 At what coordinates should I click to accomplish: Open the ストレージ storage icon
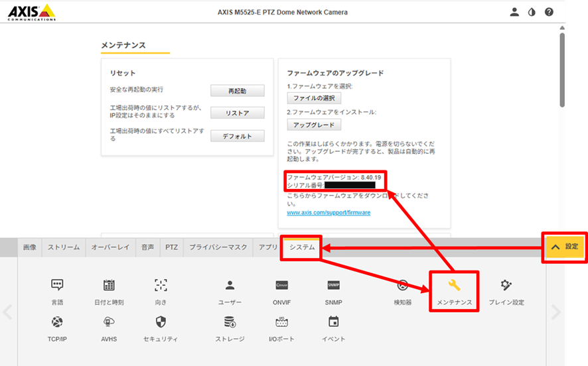tap(230, 323)
